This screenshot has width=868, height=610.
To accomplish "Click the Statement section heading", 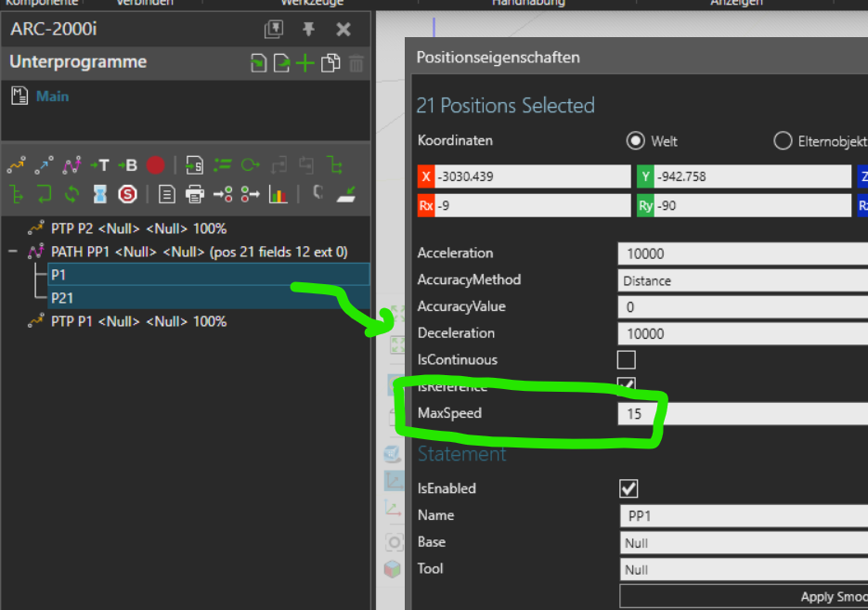I will 461,454.
